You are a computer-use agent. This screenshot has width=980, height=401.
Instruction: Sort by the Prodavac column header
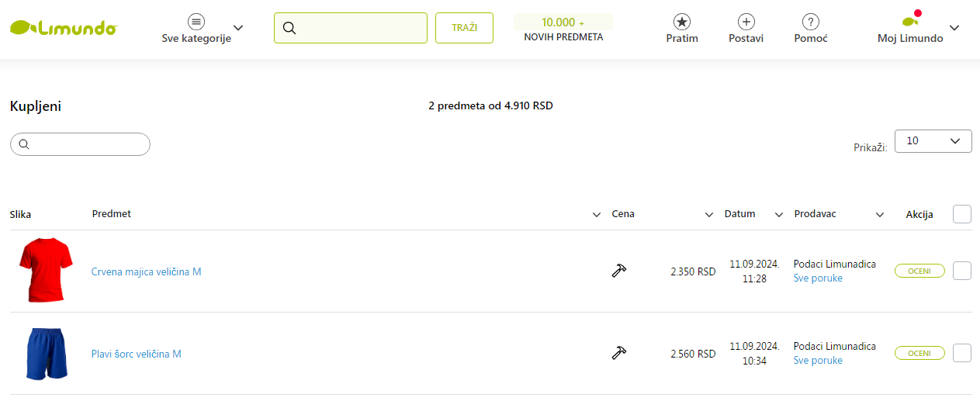coord(815,214)
